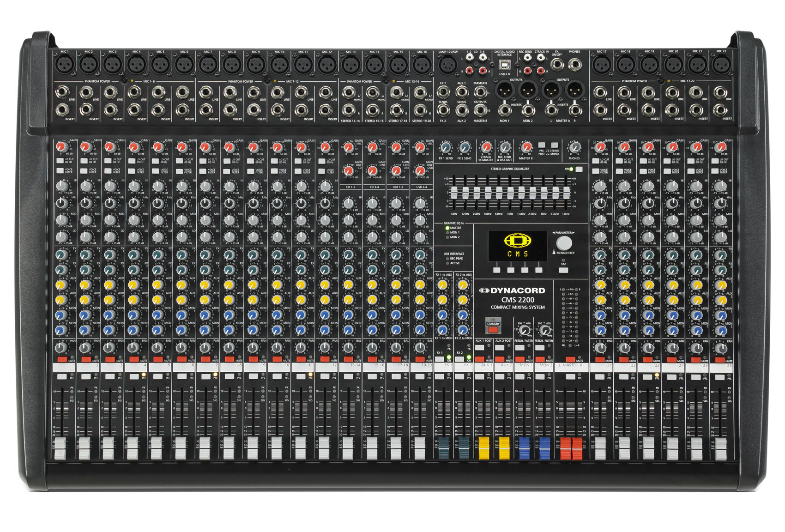
Task: Click the MIC 16 XLR input socket
Action: [x=422, y=64]
